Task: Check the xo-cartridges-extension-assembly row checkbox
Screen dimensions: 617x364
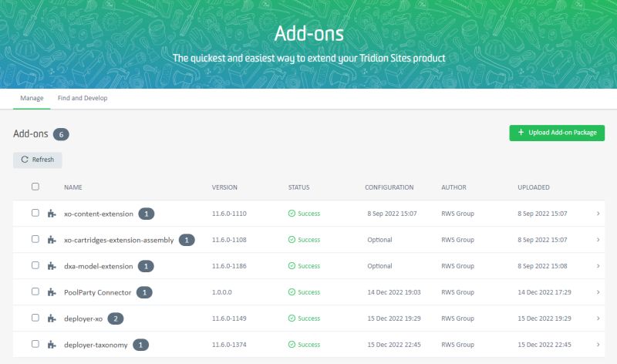Action: (x=35, y=239)
